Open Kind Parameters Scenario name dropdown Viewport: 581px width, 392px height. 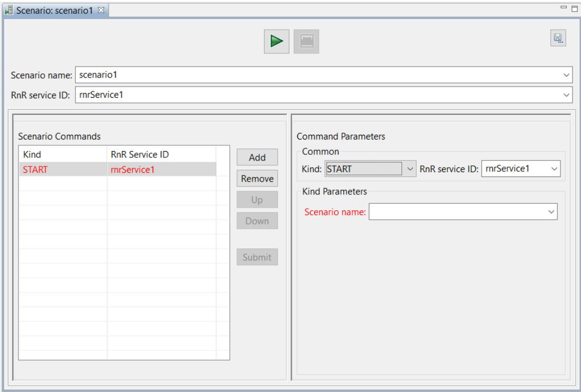coord(463,211)
